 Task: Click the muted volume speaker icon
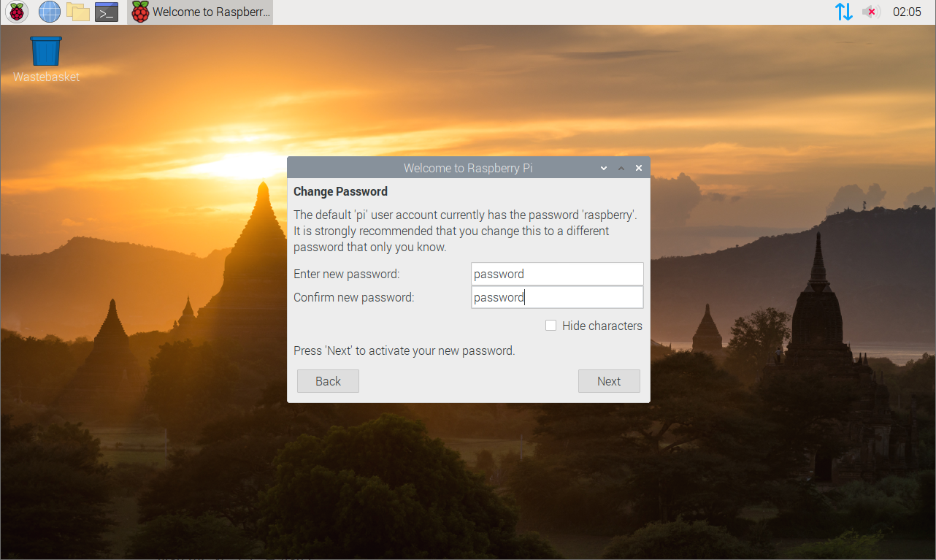(870, 12)
